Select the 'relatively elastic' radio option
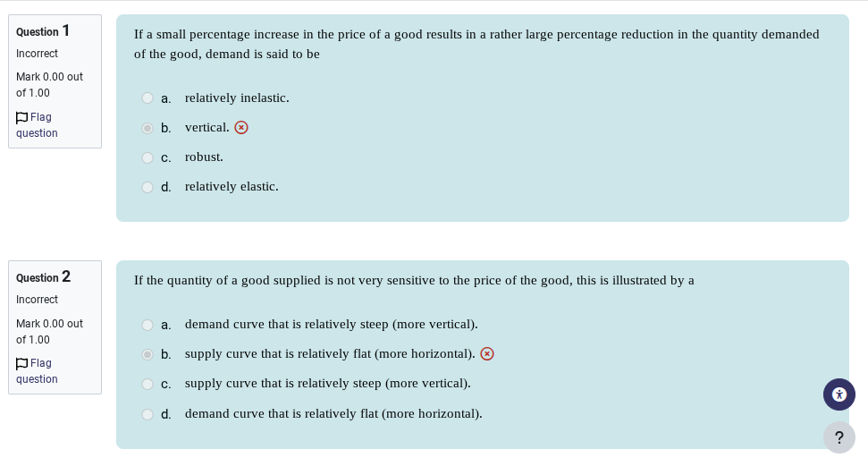The image size is (868, 458). click(147, 187)
